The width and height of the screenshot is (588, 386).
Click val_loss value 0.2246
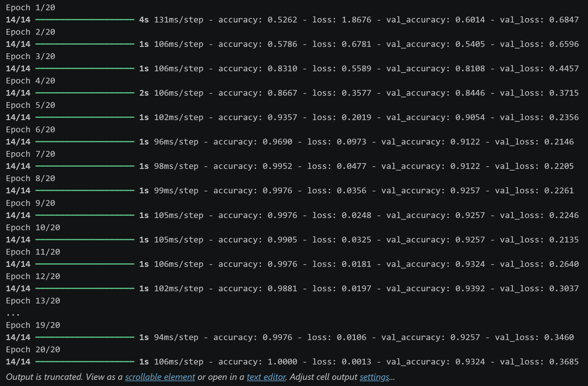point(564,215)
